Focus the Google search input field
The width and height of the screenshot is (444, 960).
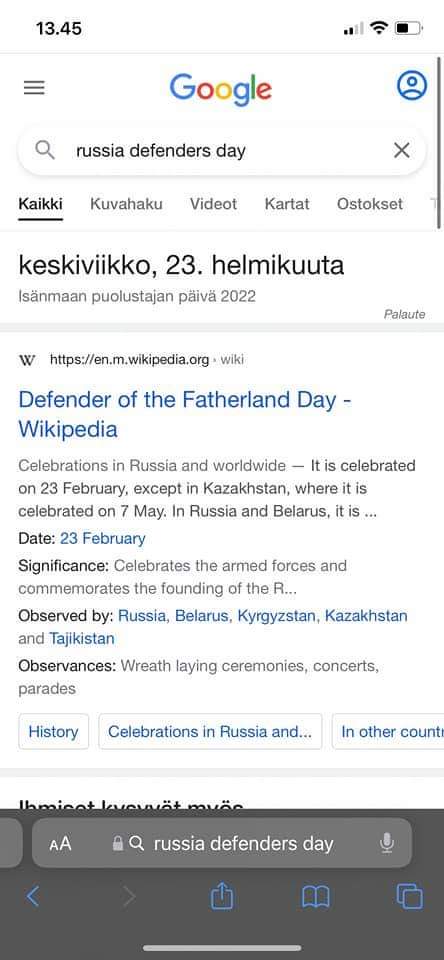click(222, 151)
